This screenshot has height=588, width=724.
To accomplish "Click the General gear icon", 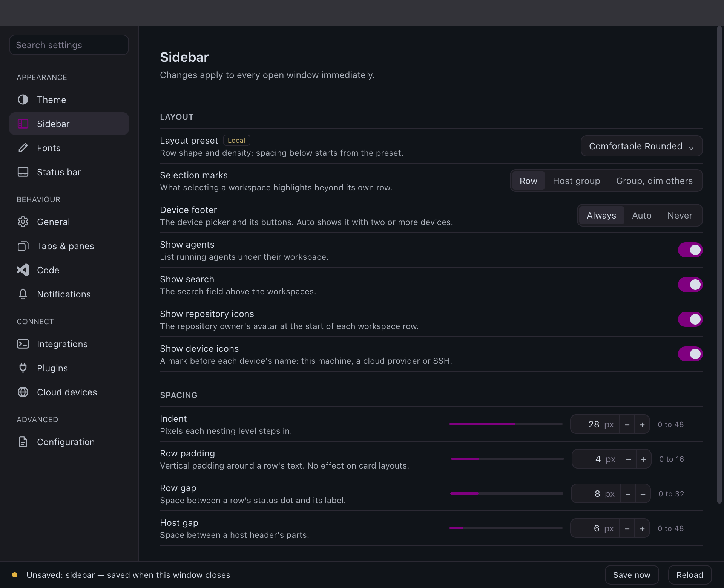I will 23,222.
